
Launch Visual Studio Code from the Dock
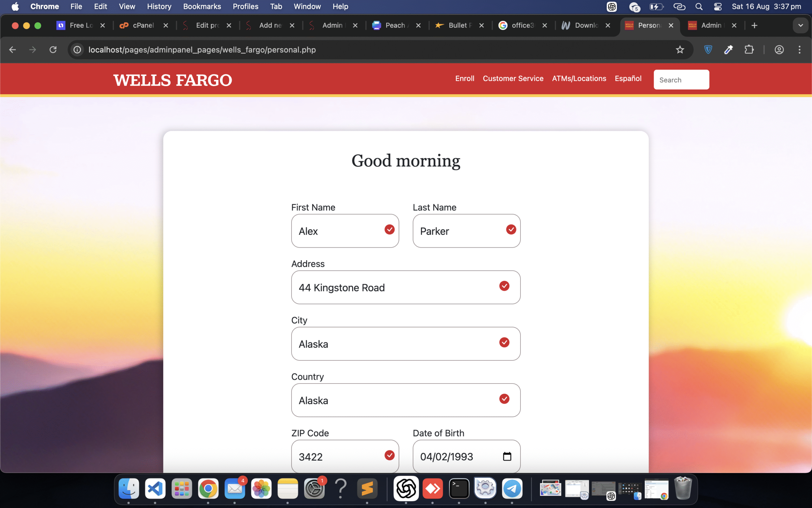[x=155, y=488]
